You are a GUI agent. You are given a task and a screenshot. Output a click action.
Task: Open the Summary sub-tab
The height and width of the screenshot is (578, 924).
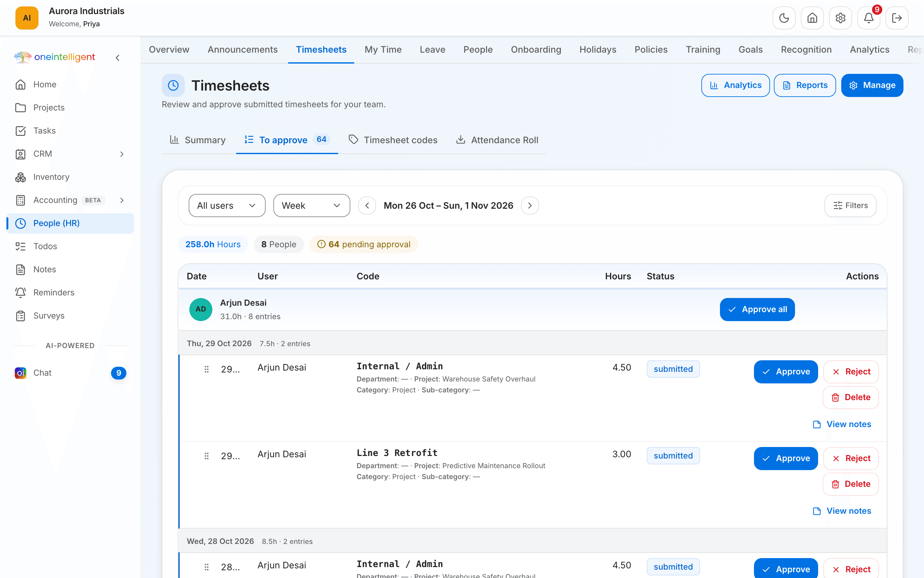point(198,140)
